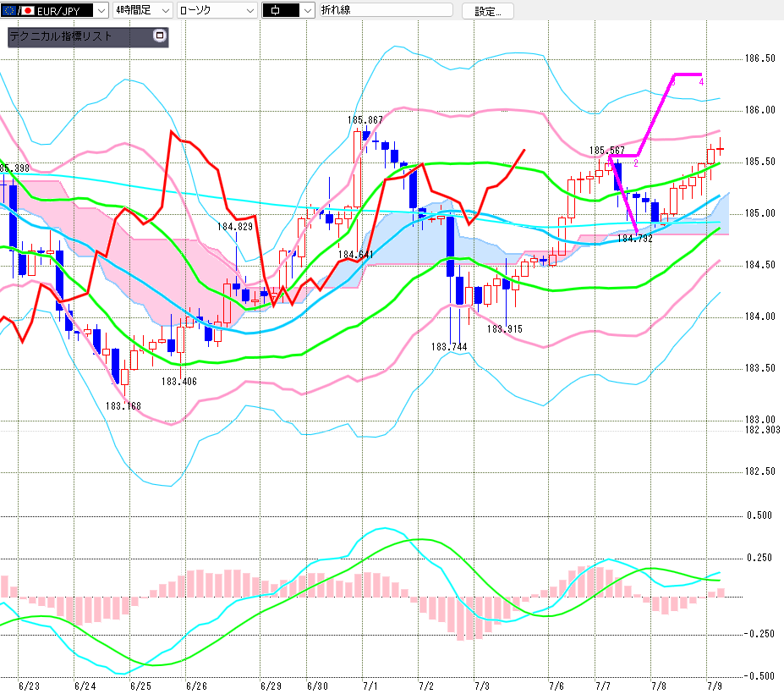Click the 185.867 high price label
The height and width of the screenshot is (694, 784).
point(365,120)
